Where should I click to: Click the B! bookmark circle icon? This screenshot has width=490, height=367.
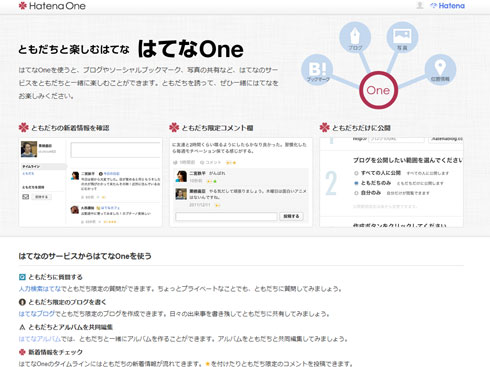[317, 70]
